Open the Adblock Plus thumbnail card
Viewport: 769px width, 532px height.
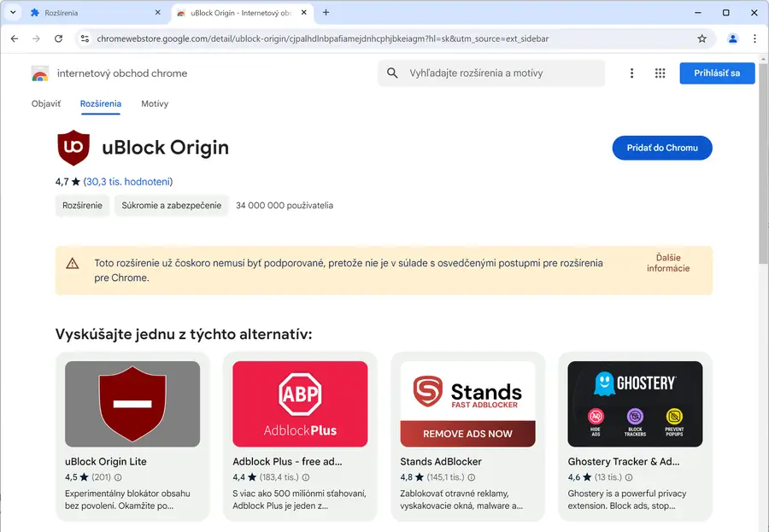pos(300,404)
